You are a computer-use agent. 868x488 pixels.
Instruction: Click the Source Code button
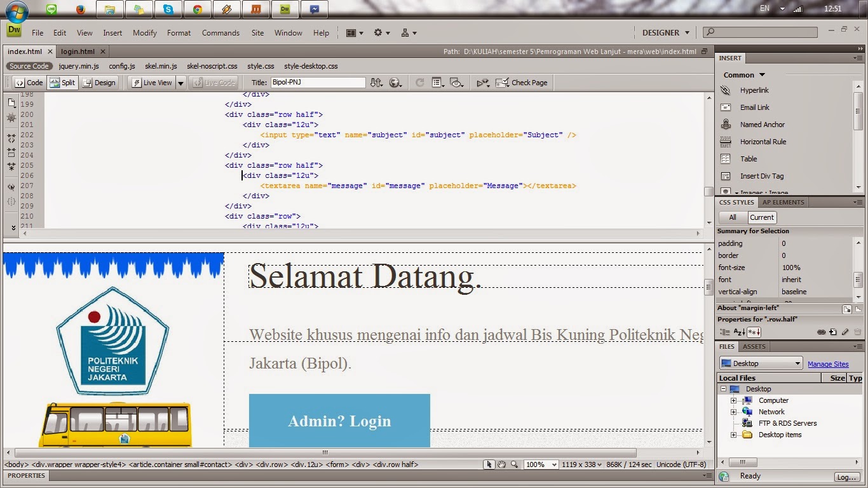click(29, 66)
